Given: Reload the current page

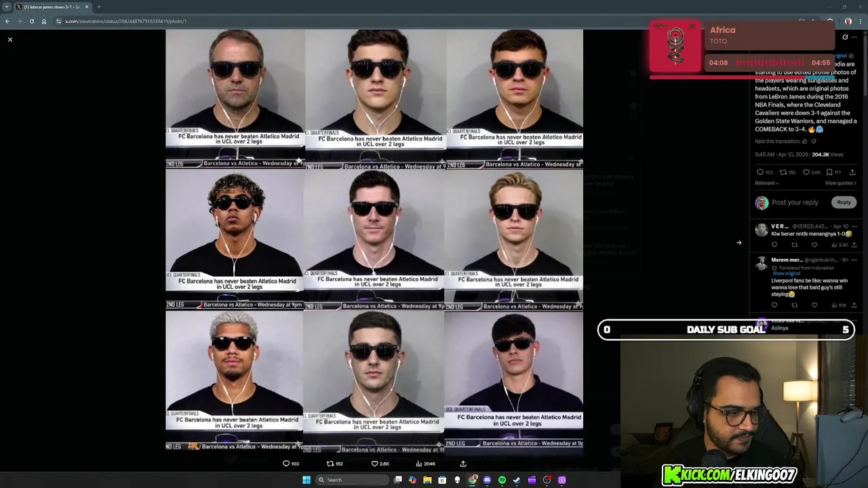Looking at the screenshot, I should [31, 21].
